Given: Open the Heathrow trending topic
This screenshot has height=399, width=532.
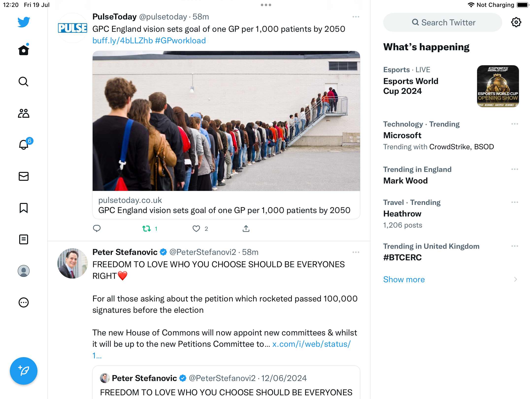Looking at the screenshot, I should [x=402, y=214].
